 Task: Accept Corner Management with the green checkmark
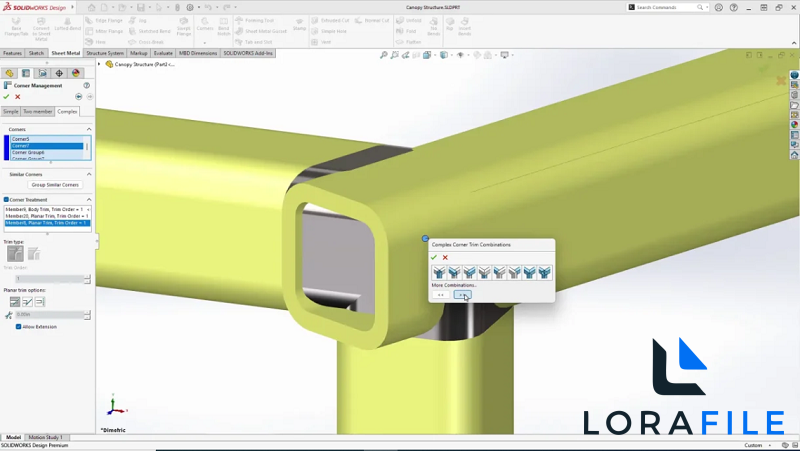(x=6, y=96)
